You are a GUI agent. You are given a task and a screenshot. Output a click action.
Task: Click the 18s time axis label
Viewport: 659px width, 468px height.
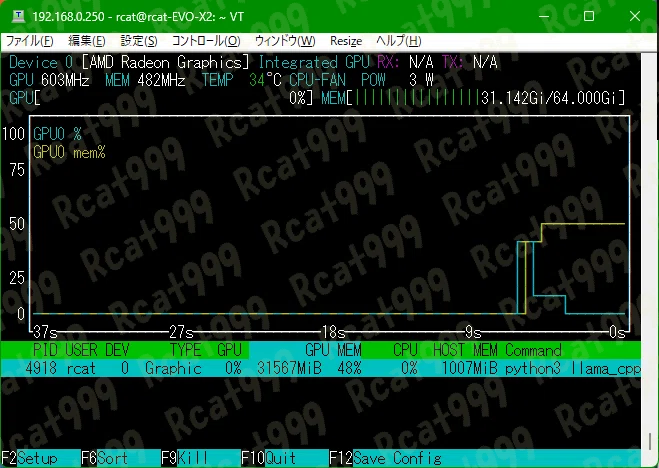click(x=333, y=332)
